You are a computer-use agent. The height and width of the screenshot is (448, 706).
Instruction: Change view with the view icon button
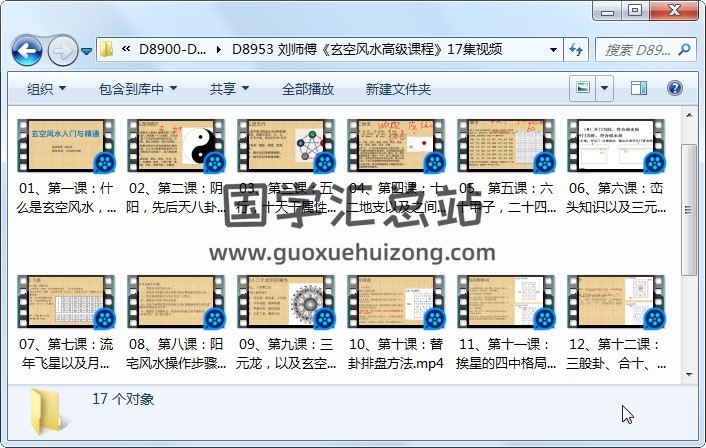pos(583,88)
